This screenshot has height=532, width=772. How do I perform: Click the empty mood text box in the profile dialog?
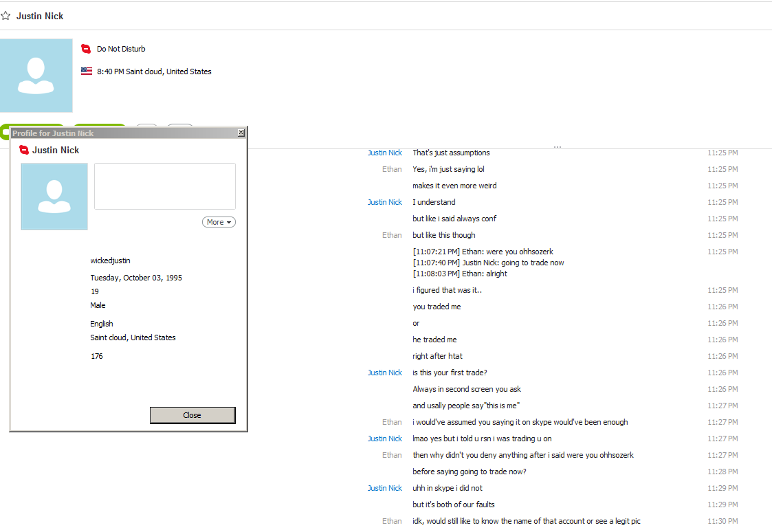coord(165,186)
